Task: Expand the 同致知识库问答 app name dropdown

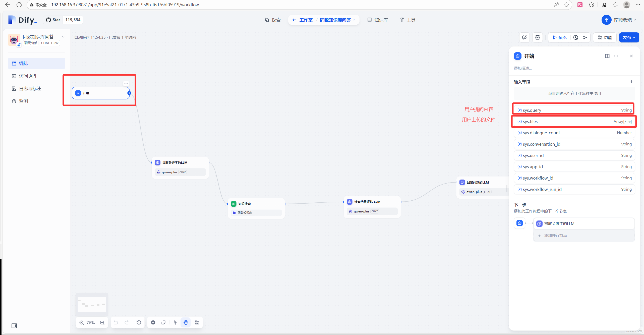Action: [x=63, y=37]
